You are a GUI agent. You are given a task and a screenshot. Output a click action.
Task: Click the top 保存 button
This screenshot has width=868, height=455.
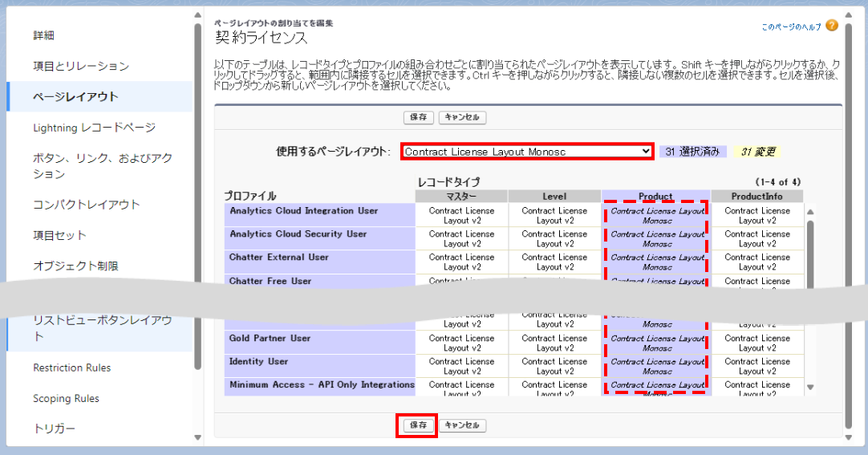(x=418, y=117)
